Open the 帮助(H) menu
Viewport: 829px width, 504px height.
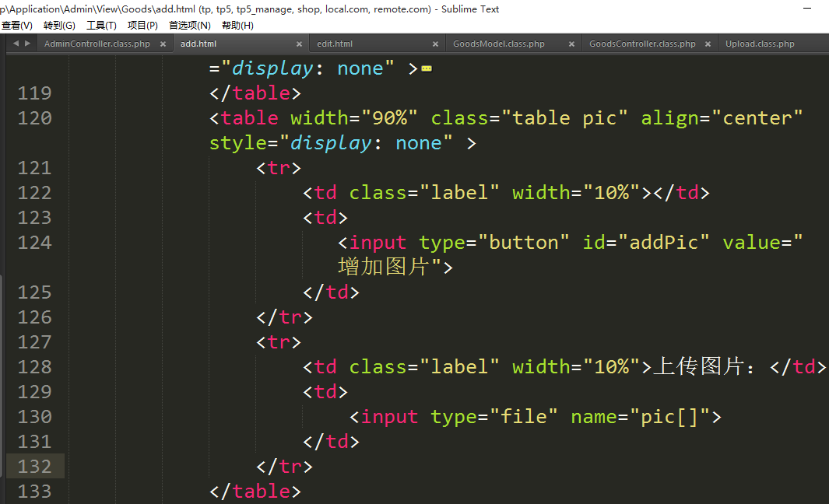point(237,26)
